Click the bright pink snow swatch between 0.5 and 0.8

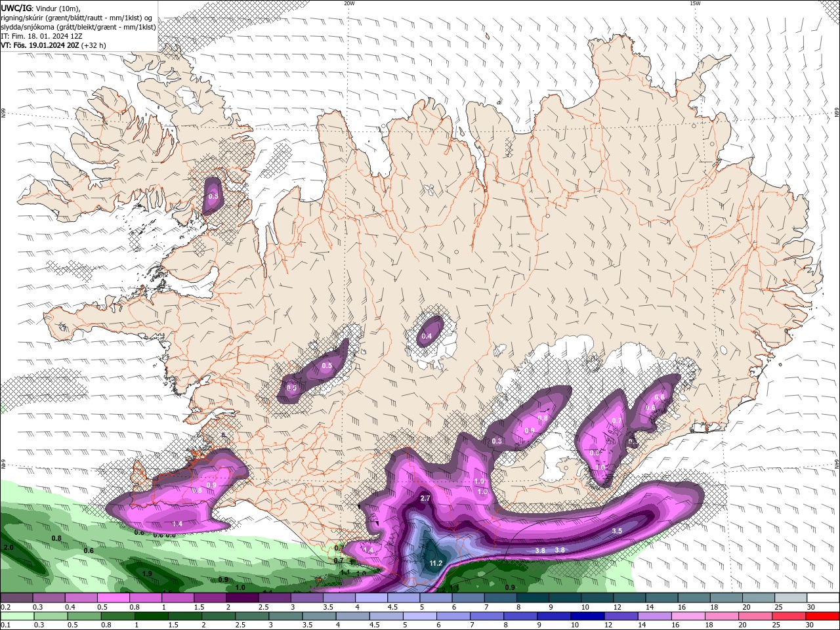coord(113,598)
